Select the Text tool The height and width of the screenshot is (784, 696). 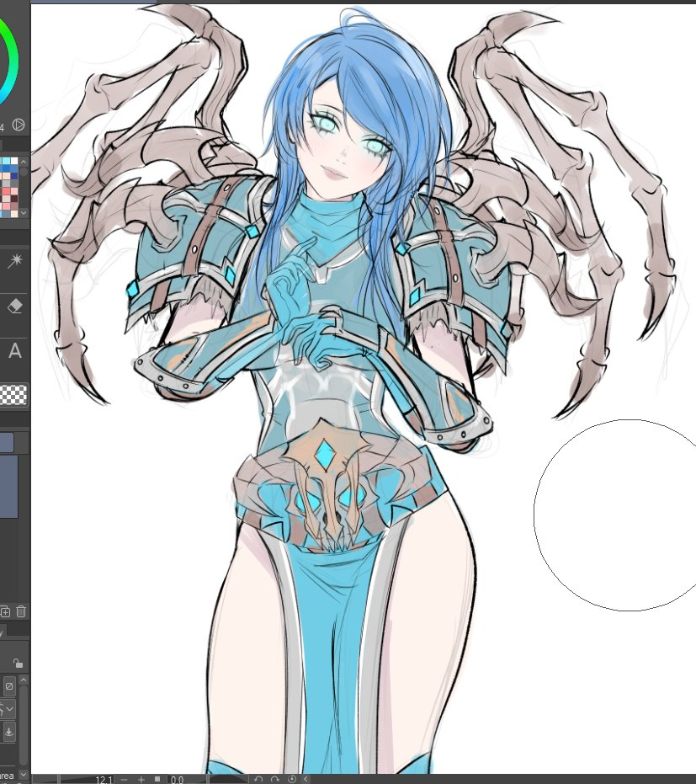15,352
